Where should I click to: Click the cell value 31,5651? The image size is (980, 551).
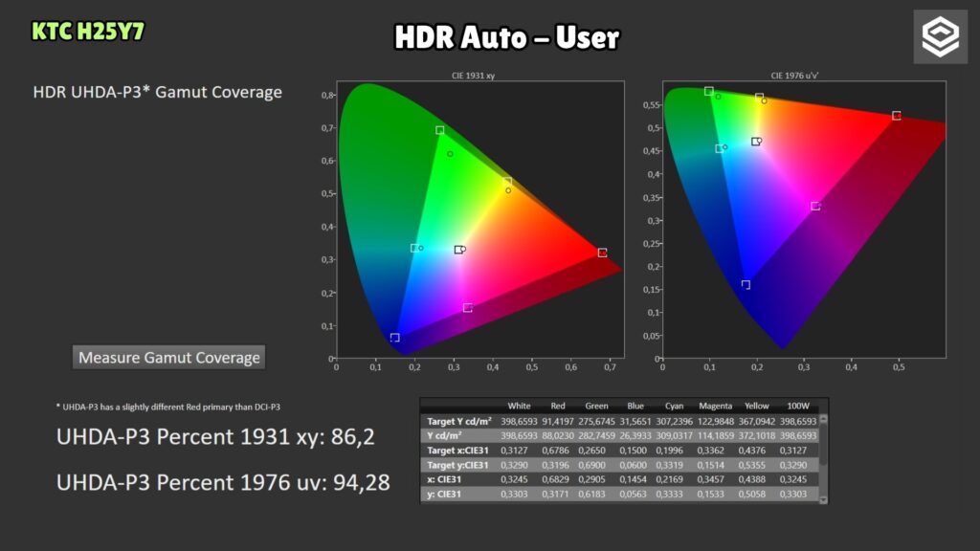coord(635,421)
